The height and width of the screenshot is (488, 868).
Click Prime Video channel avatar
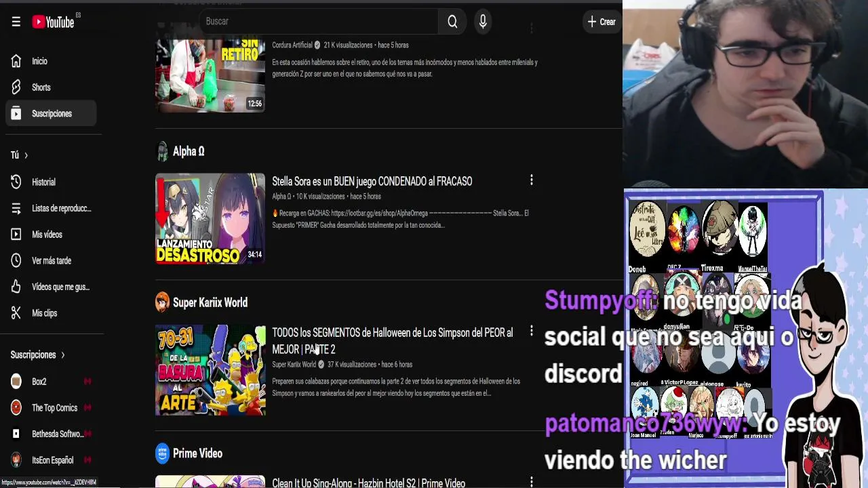tap(162, 453)
